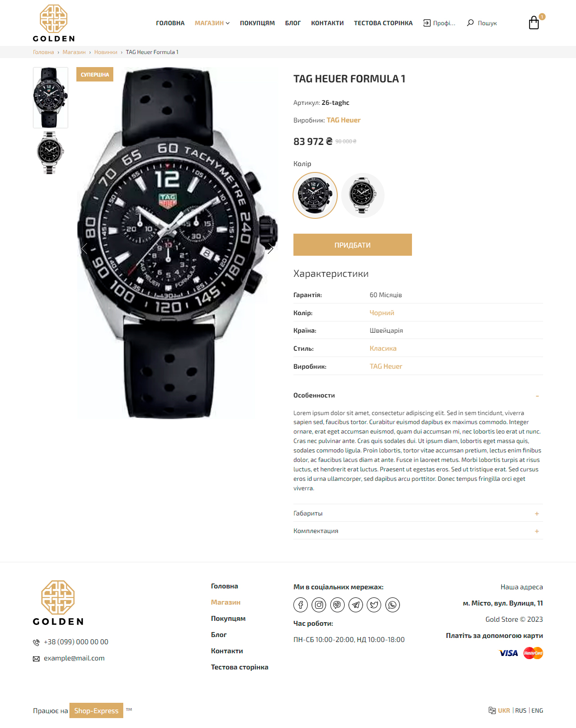Select the steel bracelet color option
The height and width of the screenshot is (728, 576).
363,195
